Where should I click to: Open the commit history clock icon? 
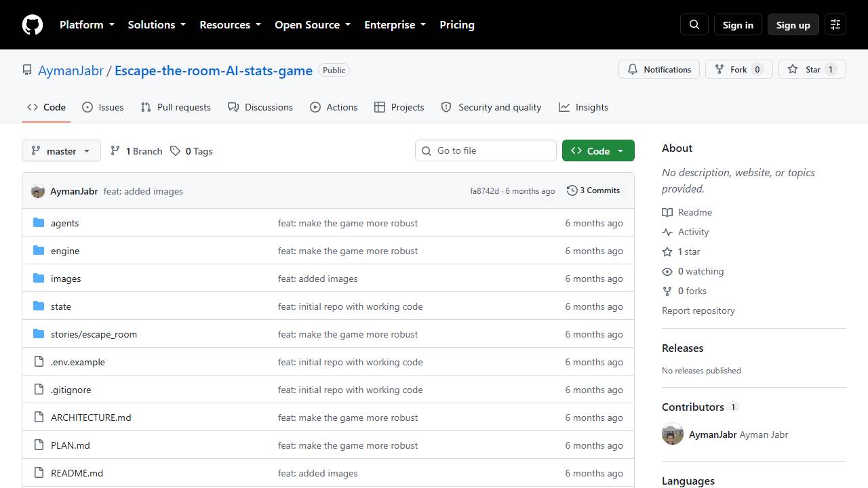coord(572,190)
